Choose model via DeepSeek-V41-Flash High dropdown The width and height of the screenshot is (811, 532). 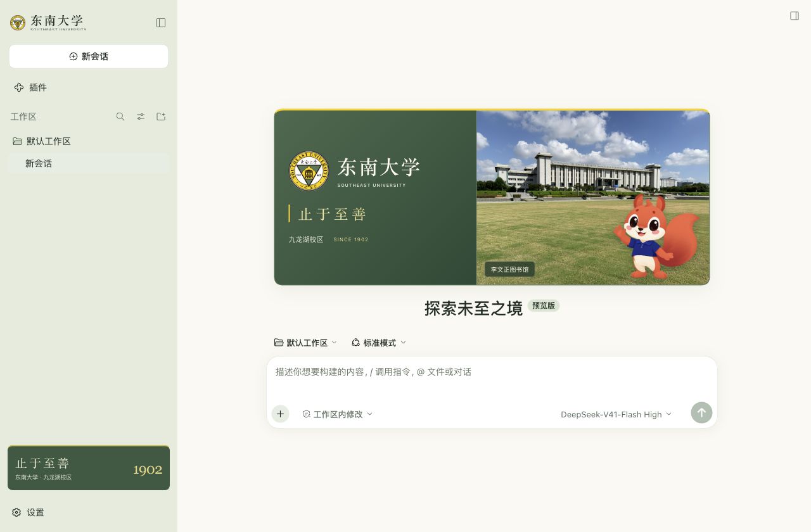616,414
